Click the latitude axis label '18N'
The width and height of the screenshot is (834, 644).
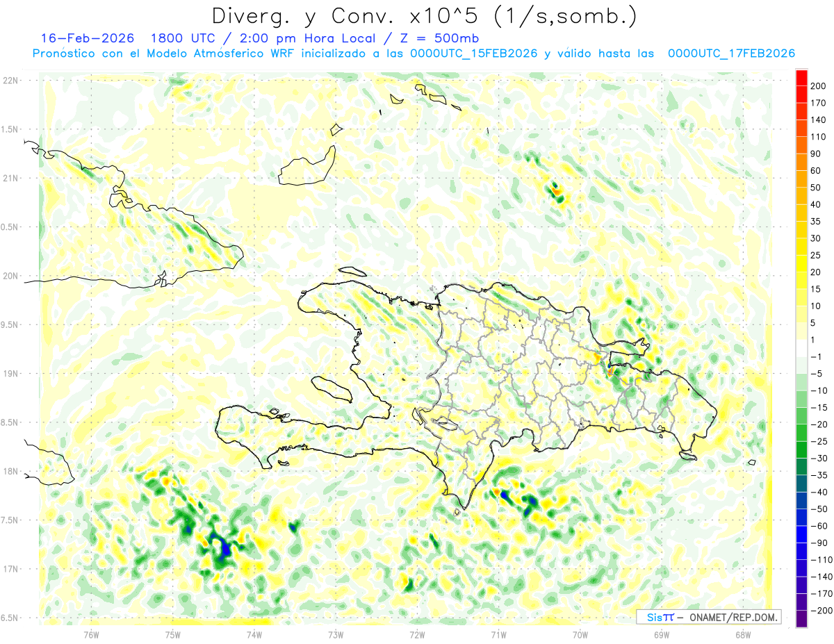coord(10,472)
